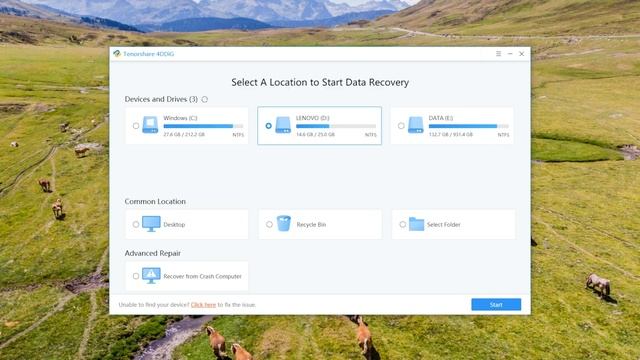
Task: Select the Windows (C:) radio button
Action: click(x=136, y=126)
